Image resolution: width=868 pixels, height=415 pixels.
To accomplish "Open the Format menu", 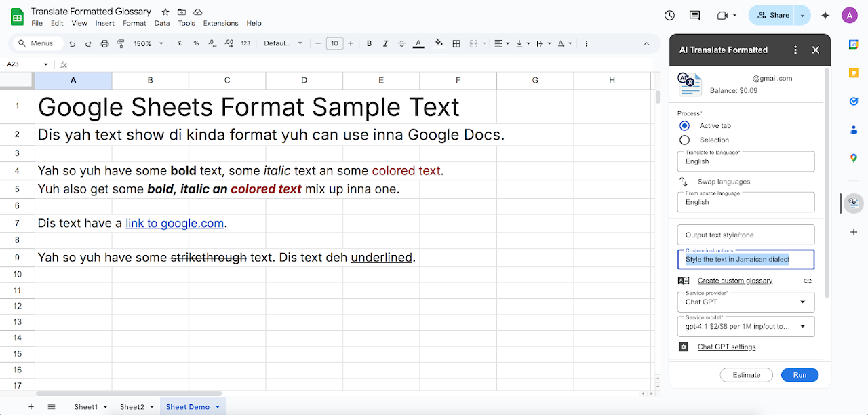I will coord(134,23).
